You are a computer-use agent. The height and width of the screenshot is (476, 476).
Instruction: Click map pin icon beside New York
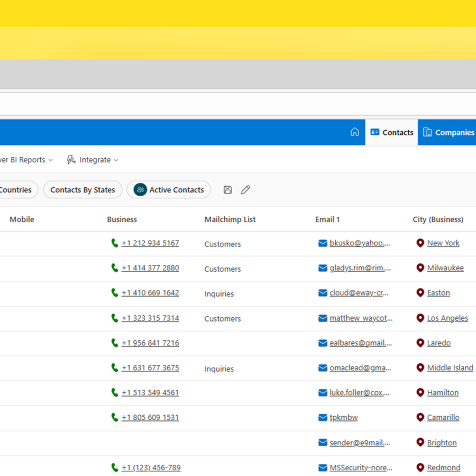tap(420, 243)
